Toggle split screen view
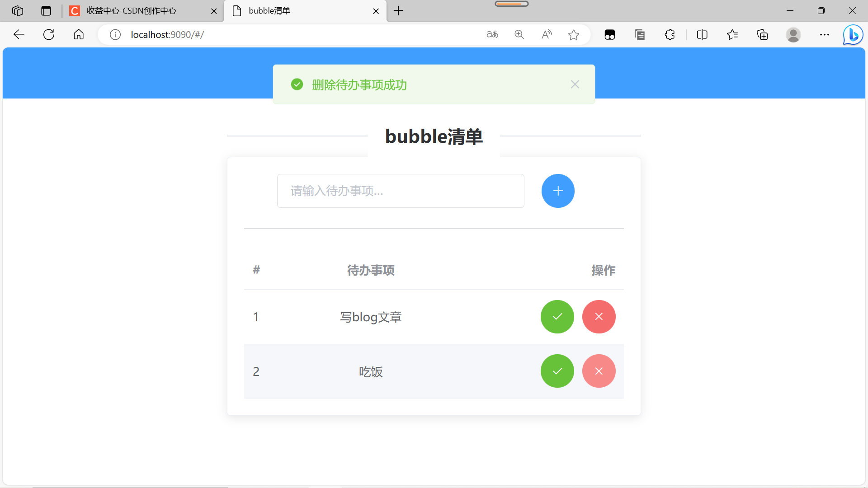Screen dimensions: 868x488 (x=702, y=34)
